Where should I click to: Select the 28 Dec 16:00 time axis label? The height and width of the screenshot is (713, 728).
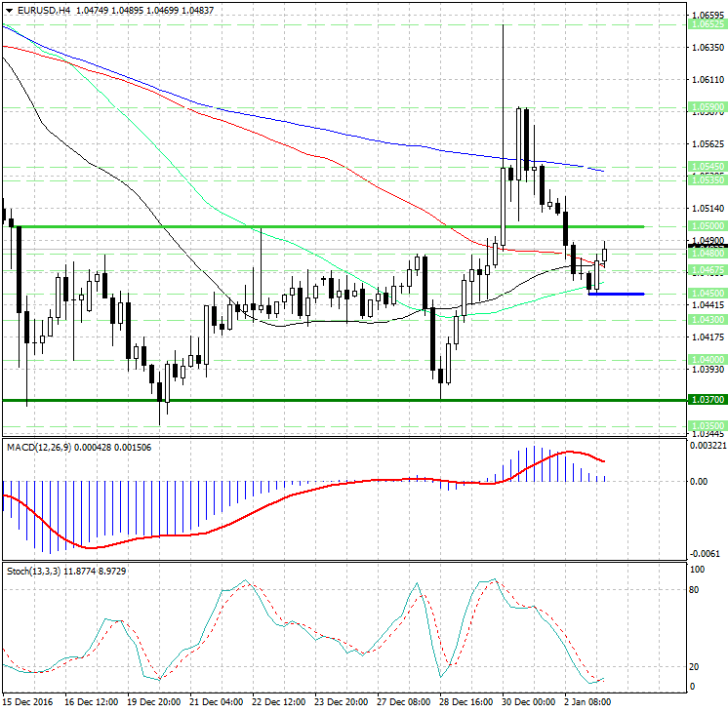(466, 702)
